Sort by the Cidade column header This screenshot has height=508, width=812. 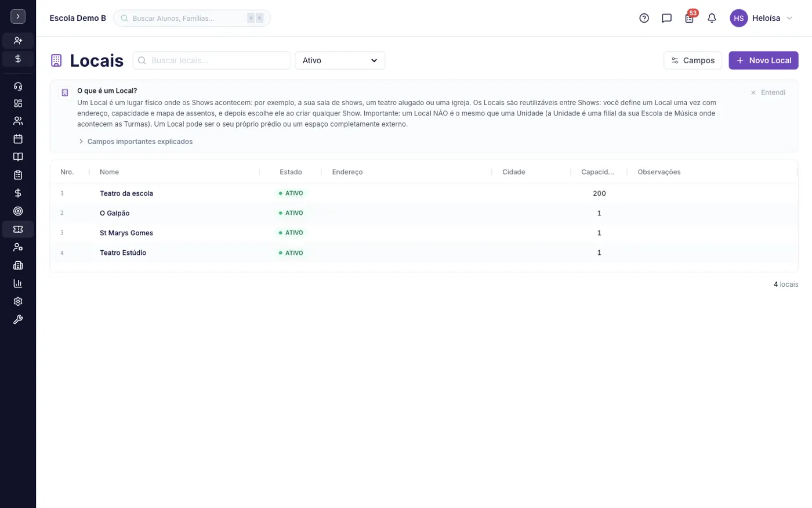point(514,172)
